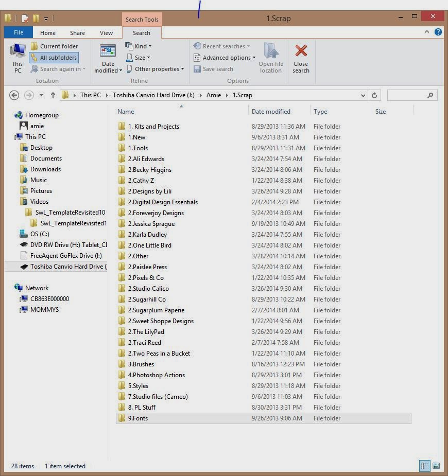Open recent locations dropdown arrow
Image resolution: width=448 pixels, height=476 pixels.
click(x=41, y=95)
